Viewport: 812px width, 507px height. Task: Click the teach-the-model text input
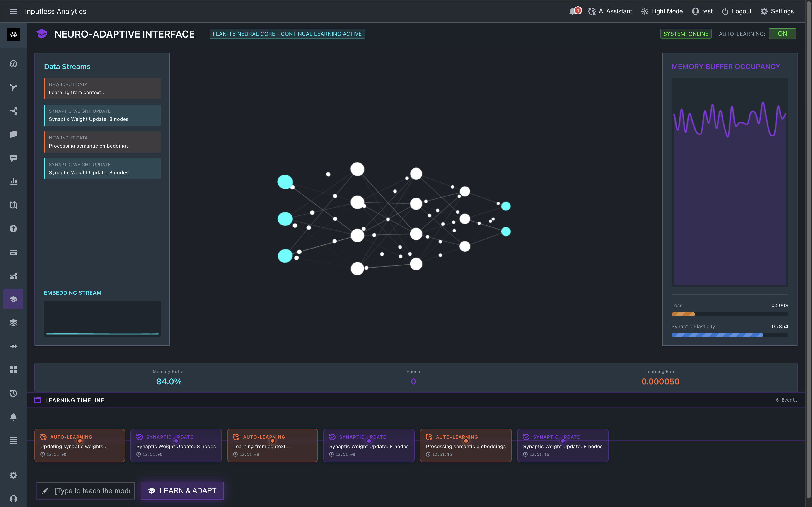pos(92,490)
